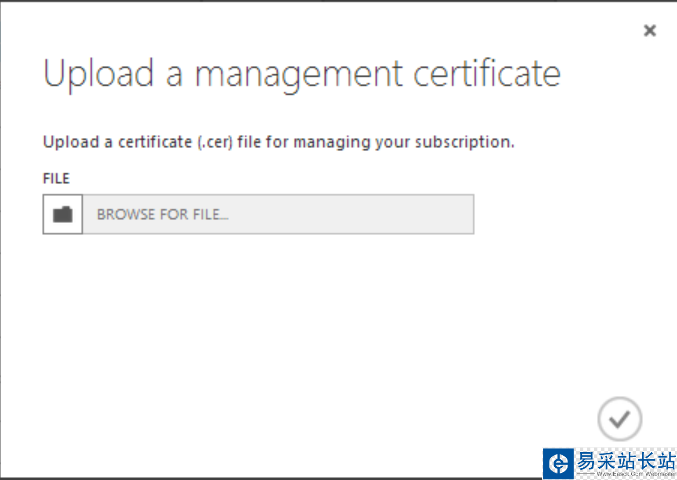The width and height of the screenshot is (677, 480).
Task: Click the folder icon beside the file field
Action: [63, 215]
